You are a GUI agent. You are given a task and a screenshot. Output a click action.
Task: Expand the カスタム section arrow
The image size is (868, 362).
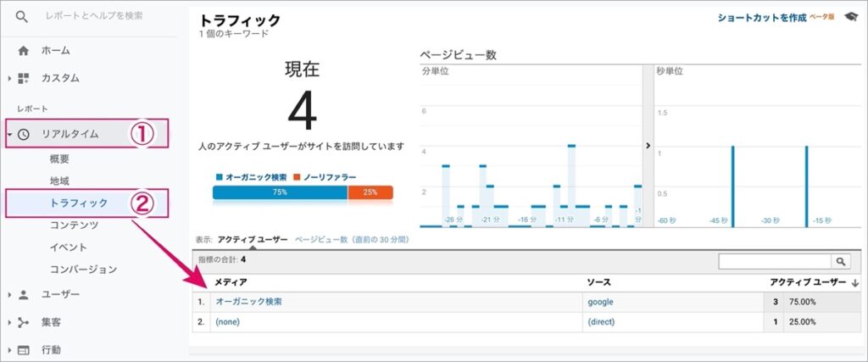tap(9, 79)
